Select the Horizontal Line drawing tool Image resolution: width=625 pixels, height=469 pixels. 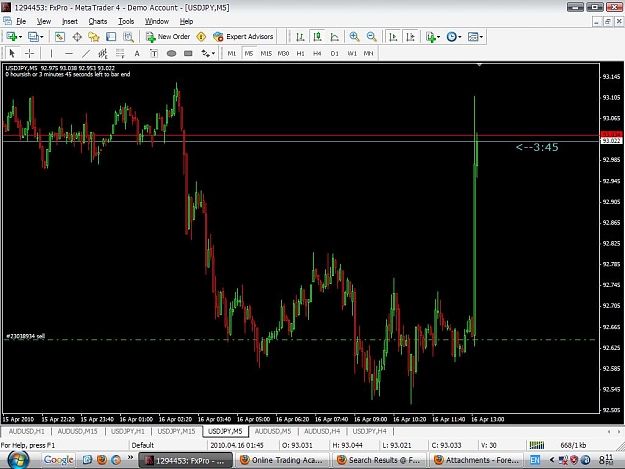[x=69, y=53]
